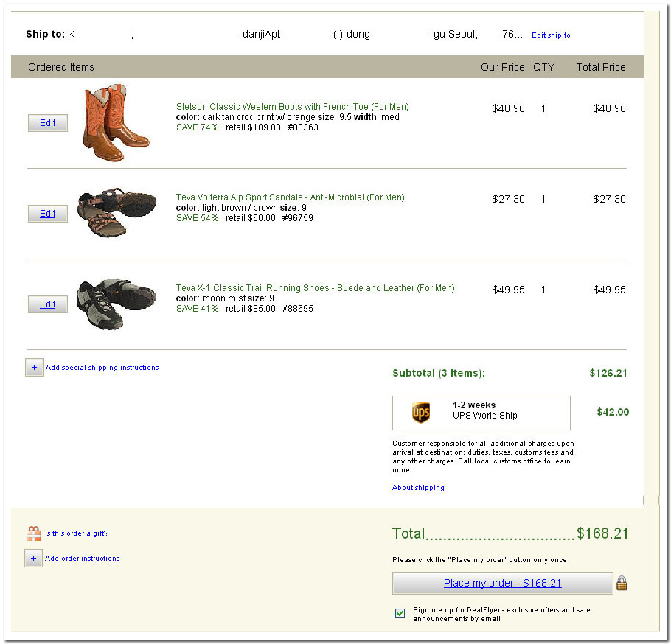Screen dimensions: 671x644
Task: Open the About shipping link
Action: coord(418,488)
